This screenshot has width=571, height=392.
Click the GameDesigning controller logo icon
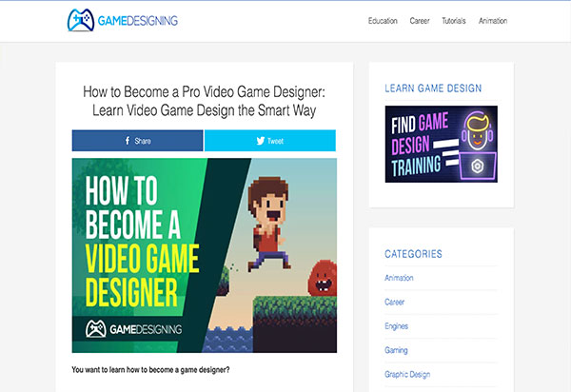click(81, 20)
